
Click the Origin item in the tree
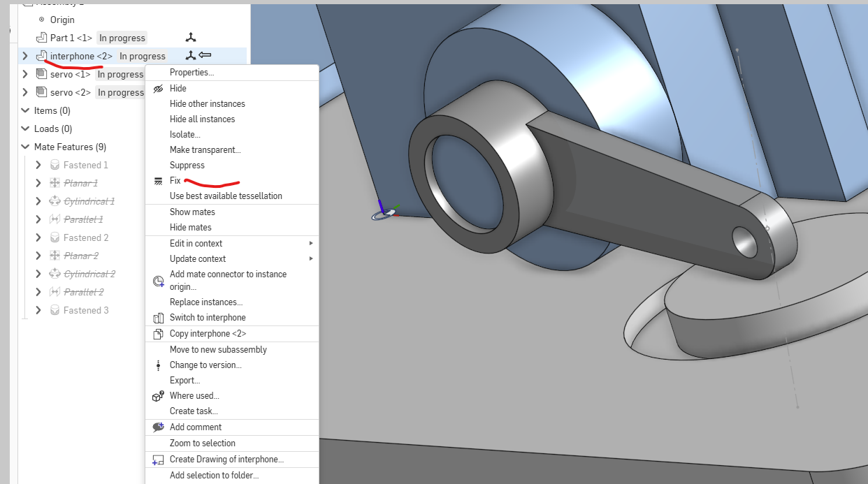[62, 20]
